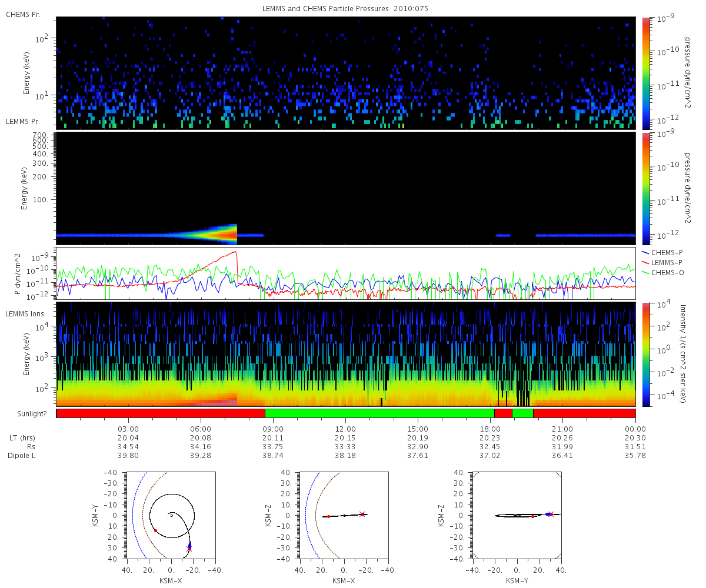Click the CHEMS pressure color bar
Screen dimensions: 706x588
(x=646, y=73)
